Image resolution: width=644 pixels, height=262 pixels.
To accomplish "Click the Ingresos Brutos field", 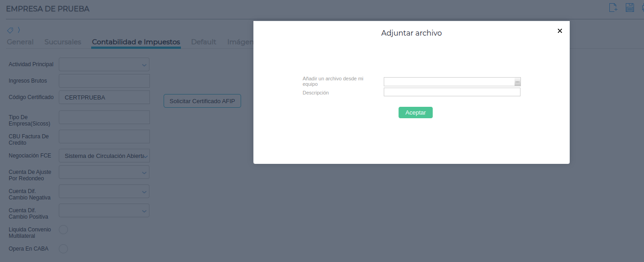I will click(x=104, y=81).
